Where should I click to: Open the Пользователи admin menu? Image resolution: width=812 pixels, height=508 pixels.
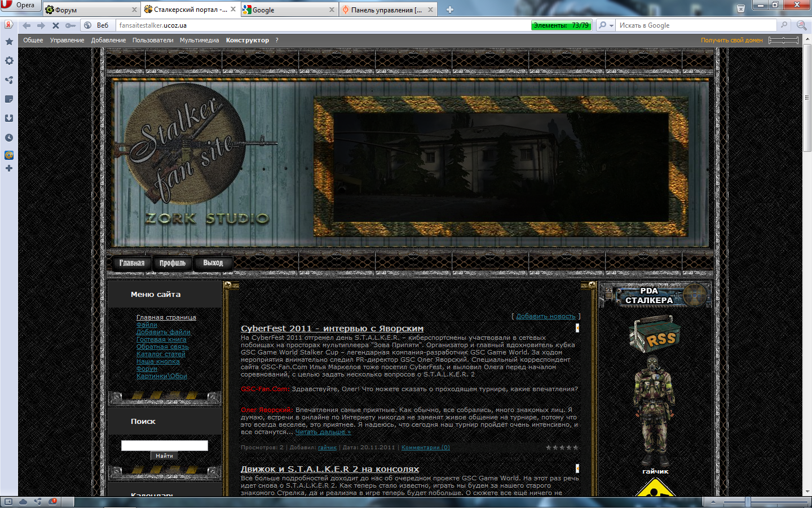tap(153, 40)
